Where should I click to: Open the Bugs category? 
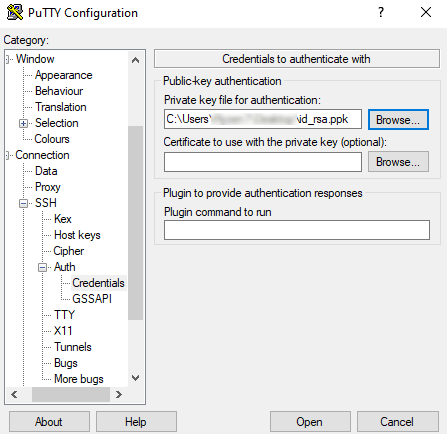(x=66, y=363)
